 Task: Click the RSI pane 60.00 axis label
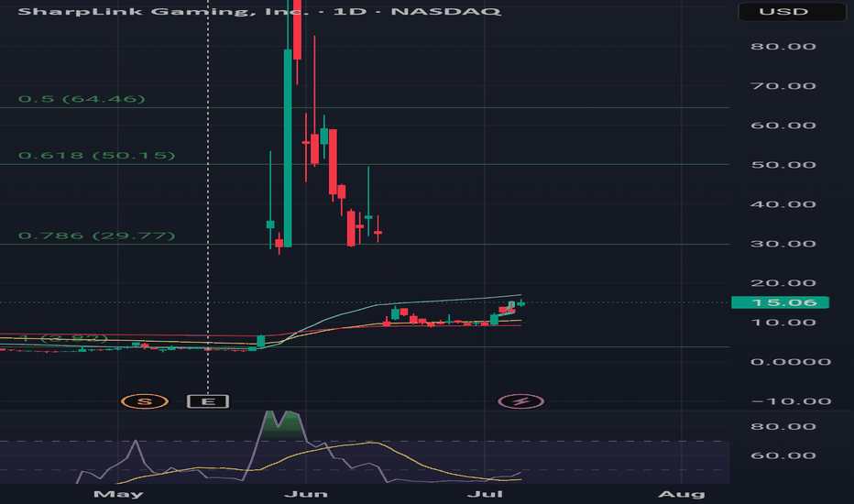783,455
